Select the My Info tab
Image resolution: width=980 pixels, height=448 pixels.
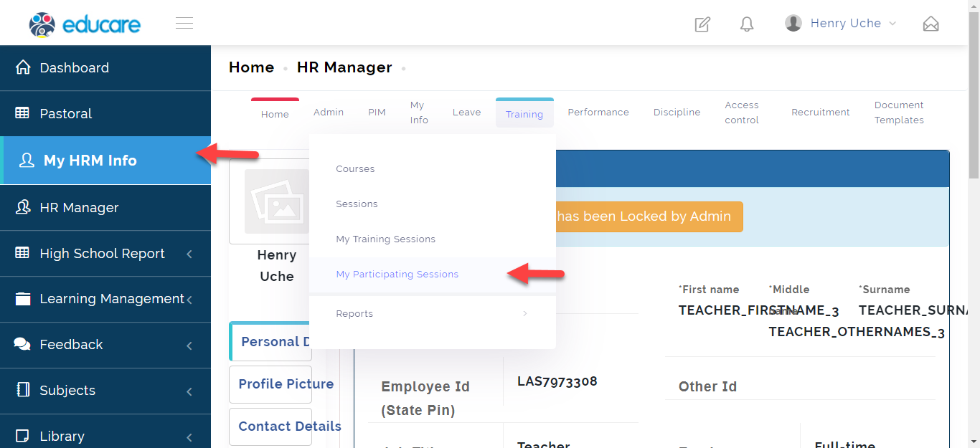click(419, 113)
